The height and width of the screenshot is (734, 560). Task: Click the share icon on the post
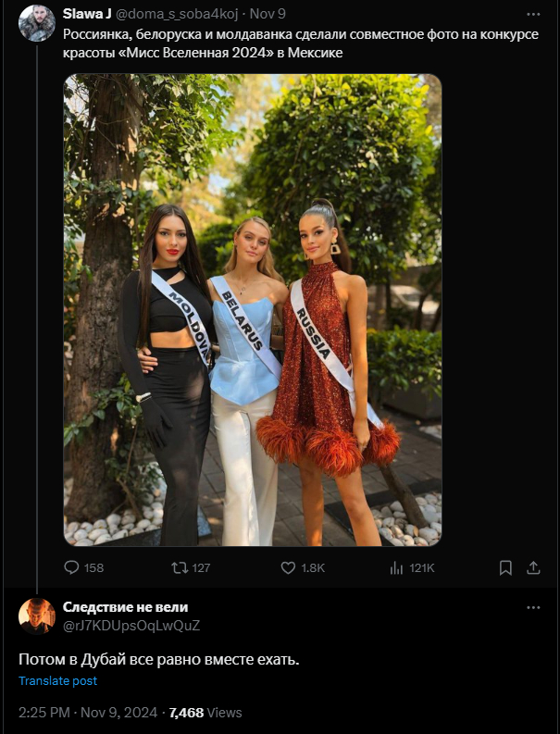(x=533, y=567)
